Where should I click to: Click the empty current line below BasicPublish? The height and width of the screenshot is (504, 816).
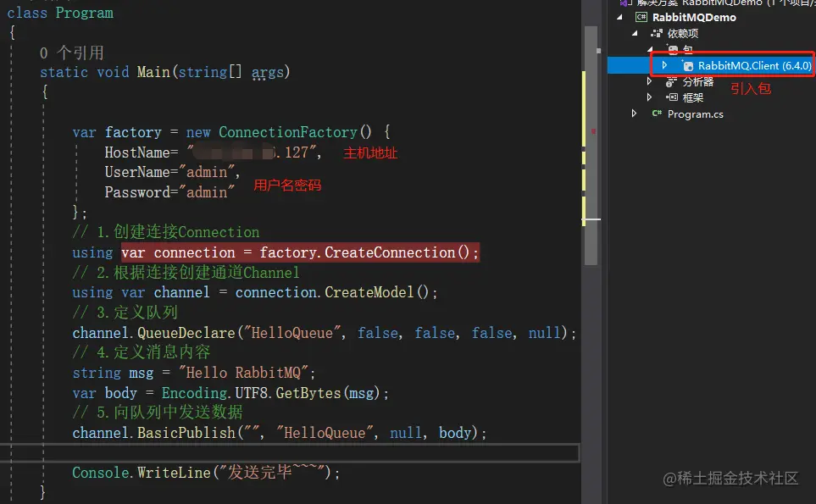[289, 452]
